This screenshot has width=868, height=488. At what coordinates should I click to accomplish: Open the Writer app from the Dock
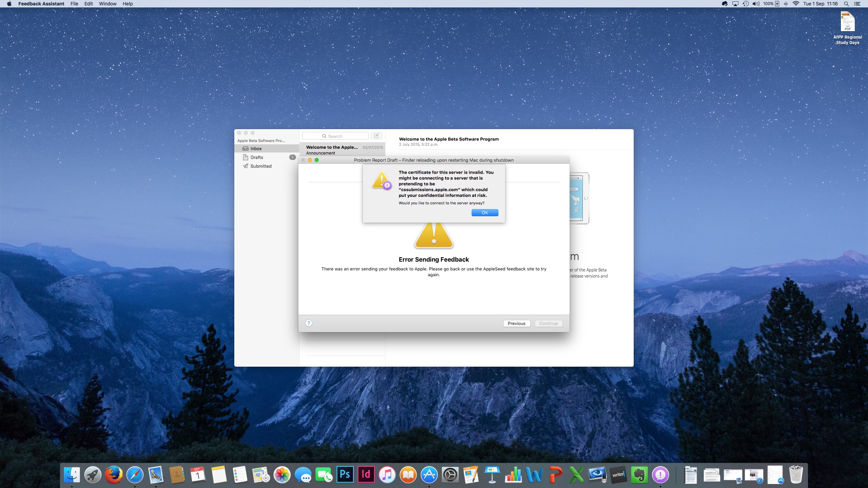coord(618,474)
